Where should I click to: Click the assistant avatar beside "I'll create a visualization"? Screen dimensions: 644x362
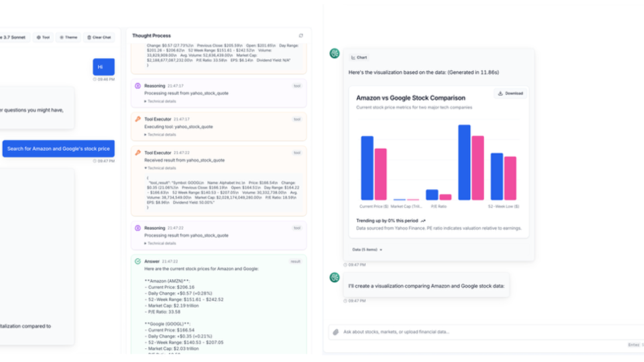[335, 277]
